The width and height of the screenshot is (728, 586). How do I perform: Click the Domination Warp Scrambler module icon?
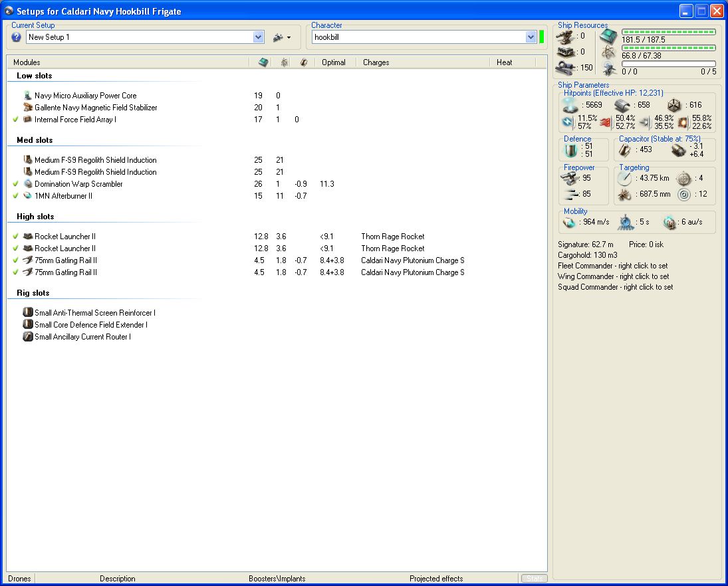28,184
